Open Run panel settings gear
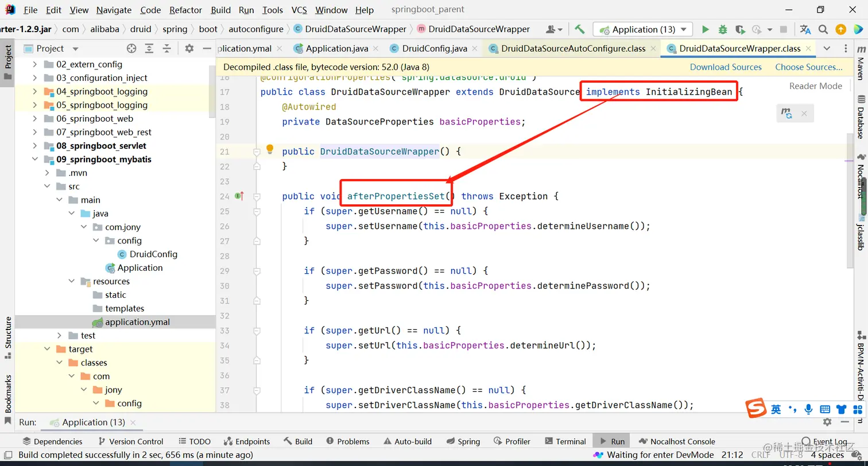The width and height of the screenshot is (868, 466). click(x=827, y=422)
